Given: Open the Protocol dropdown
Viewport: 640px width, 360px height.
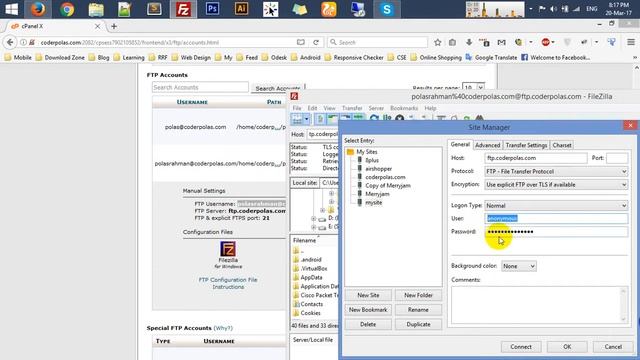Looking at the screenshot, I should pyautogui.click(x=556, y=171).
